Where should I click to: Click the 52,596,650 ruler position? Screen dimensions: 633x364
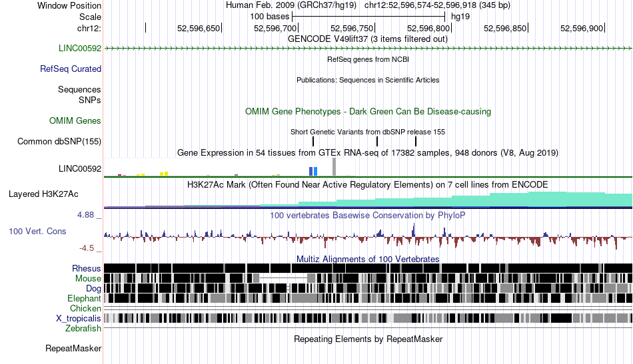click(199, 28)
